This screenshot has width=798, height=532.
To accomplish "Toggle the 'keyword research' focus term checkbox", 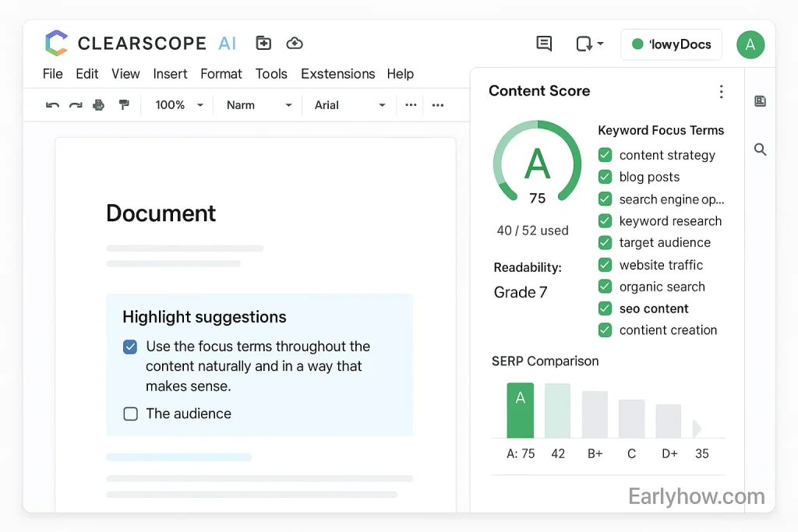I will click(605, 221).
